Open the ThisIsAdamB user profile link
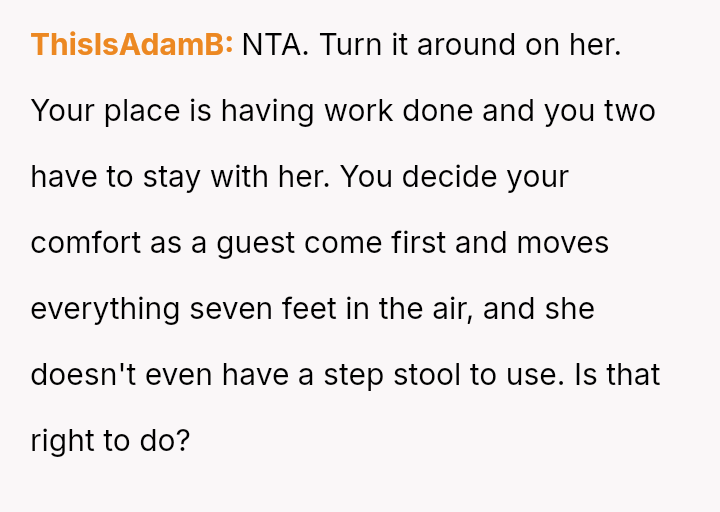The width and height of the screenshot is (720, 512). click(x=132, y=45)
